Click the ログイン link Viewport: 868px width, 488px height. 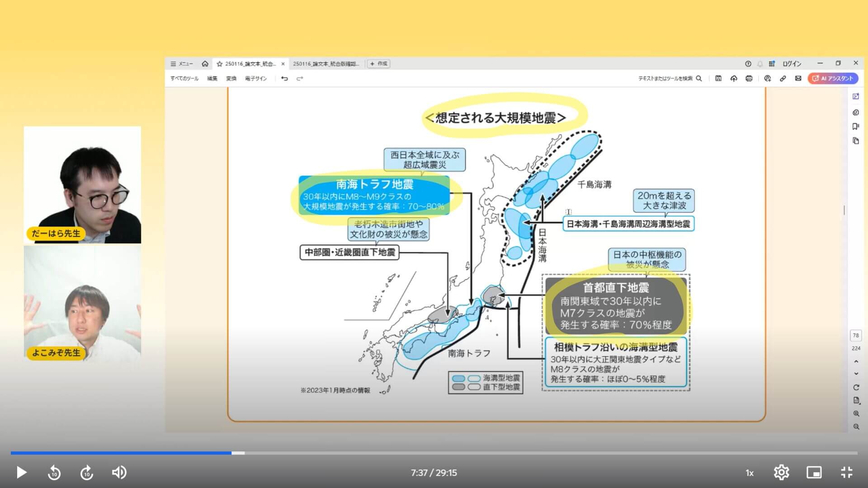792,64
